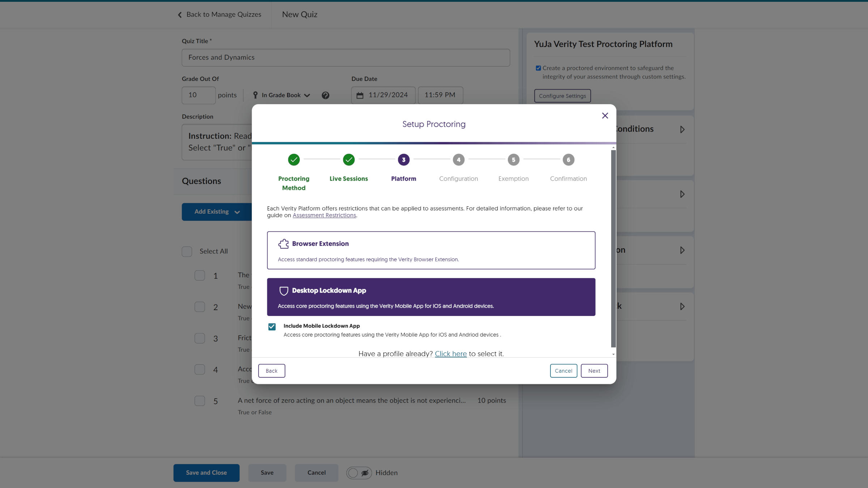The image size is (868, 488).
Task: Click the dialog scrollbar down arrow
Action: [x=613, y=354]
